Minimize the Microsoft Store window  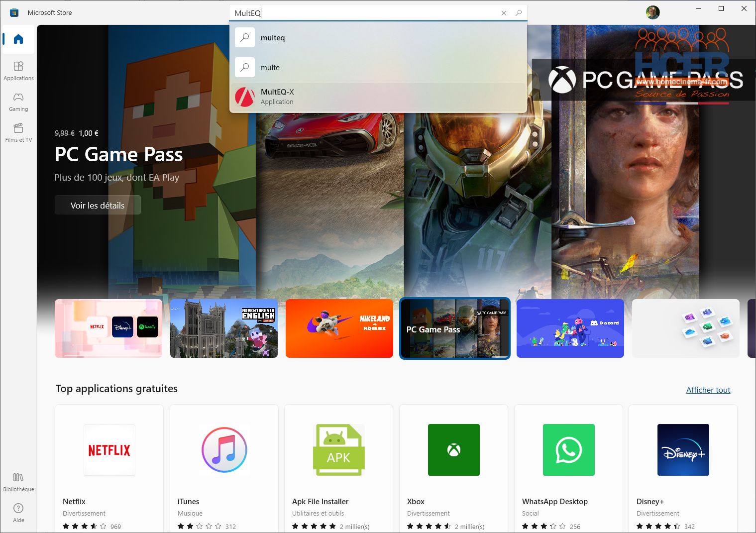tap(698, 8)
